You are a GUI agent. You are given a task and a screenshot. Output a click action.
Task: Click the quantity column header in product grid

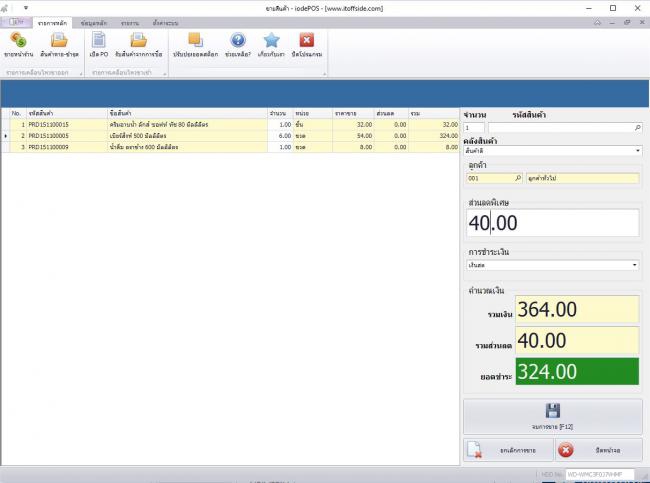pos(280,113)
